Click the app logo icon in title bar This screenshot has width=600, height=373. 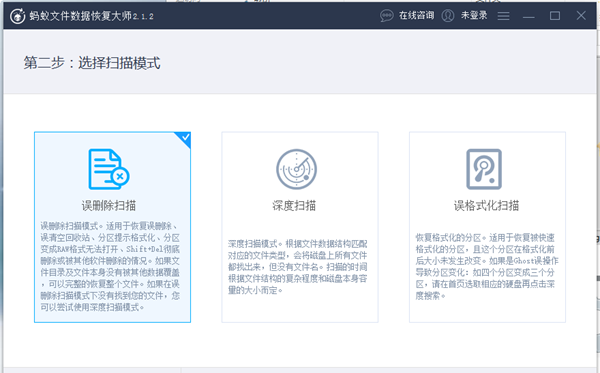(17, 16)
